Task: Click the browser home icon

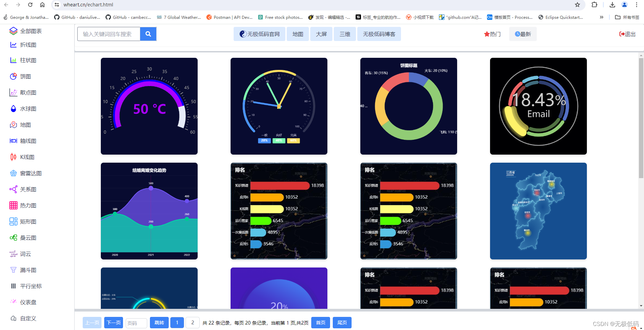Action: click(x=42, y=5)
